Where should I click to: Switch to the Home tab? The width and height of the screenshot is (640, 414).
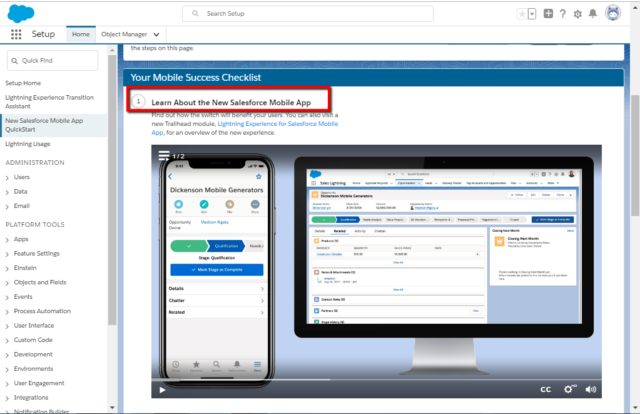point(80,34)
